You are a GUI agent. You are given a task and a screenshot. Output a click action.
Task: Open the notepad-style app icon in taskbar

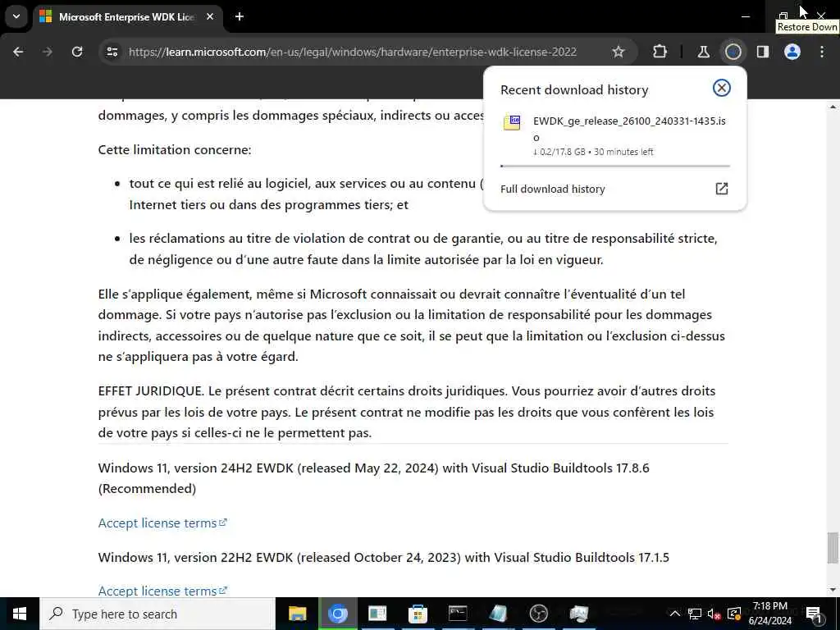coord(498,614)
